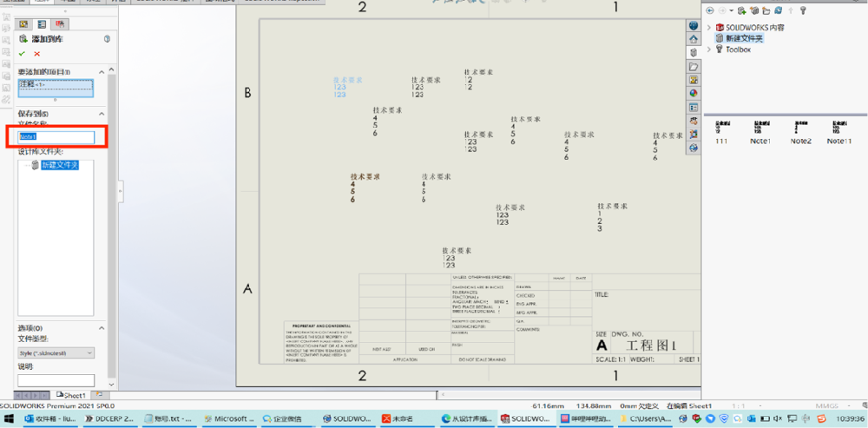This screenshot has width=868, height=428.
Task: Open Appearances color-ball tab in task pane
Action: (693, 93)
